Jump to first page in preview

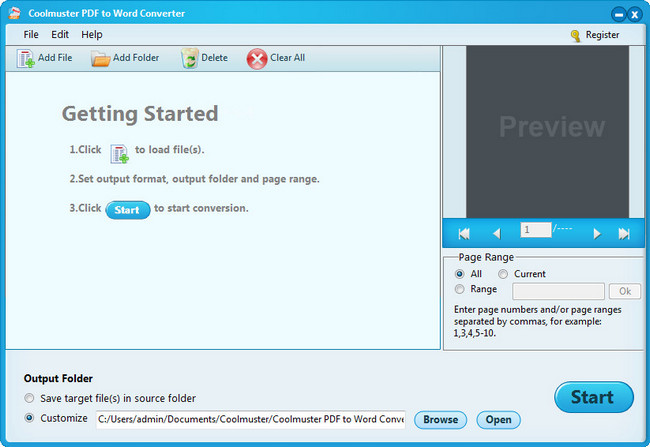(x=464, y=233)
